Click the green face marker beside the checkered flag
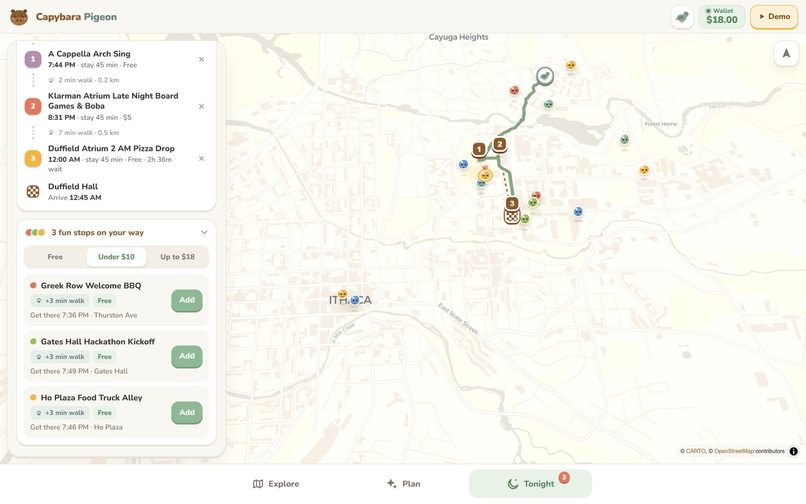The width and height of the screenshot is (806, 504). click(x=525, y=219)
